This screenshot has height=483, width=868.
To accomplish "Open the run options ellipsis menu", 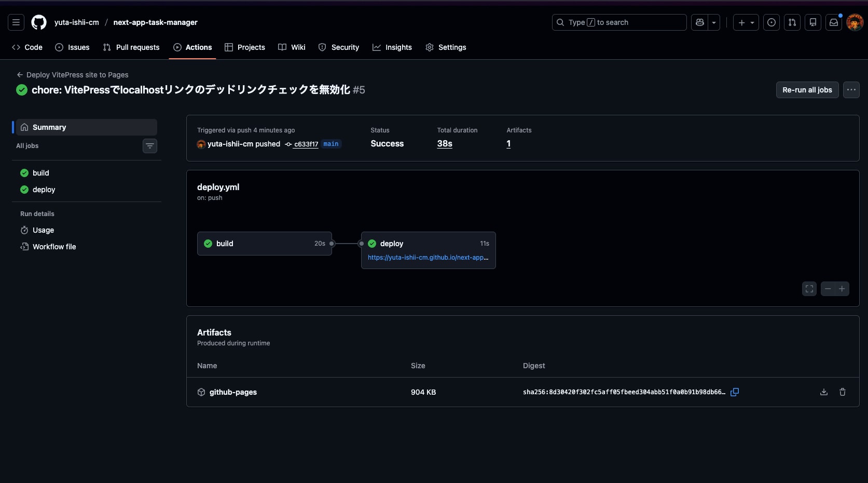I will click(x=851, y=90).
